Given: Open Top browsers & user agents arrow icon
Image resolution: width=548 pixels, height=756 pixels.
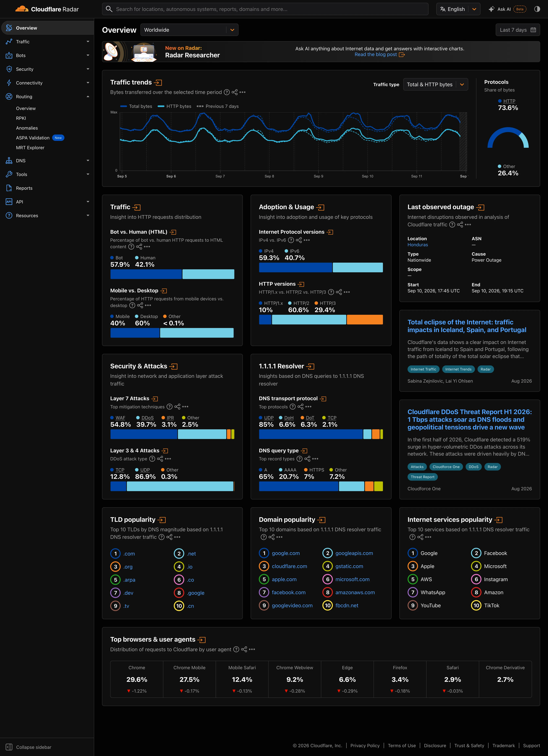Looking at the screenshot, I should click(201, 640).
